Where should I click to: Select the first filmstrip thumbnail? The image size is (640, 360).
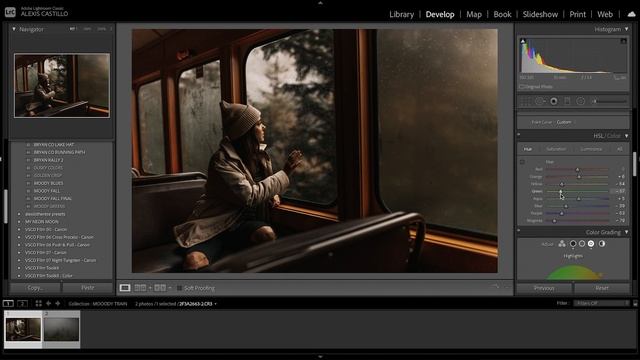pyautogui.click(x=23, y=329)
